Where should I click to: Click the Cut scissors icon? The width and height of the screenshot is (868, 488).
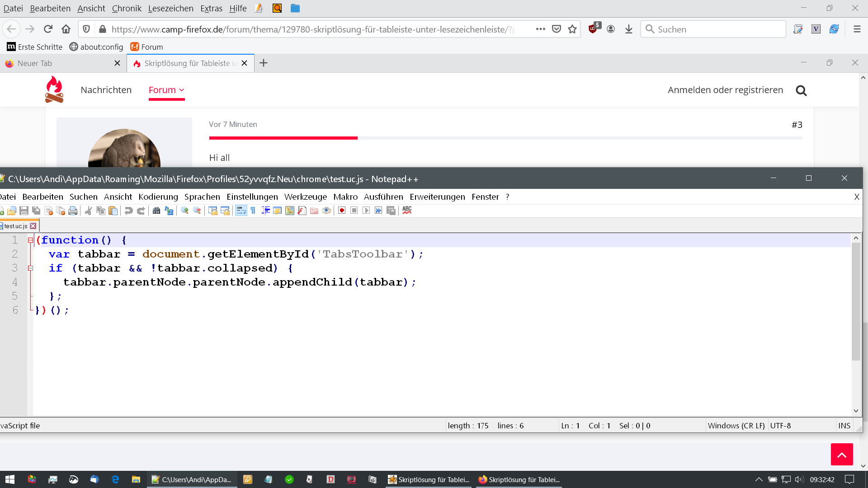click(89, 211)
